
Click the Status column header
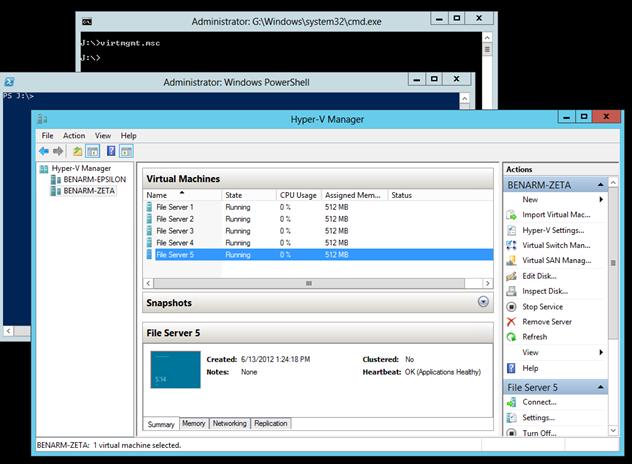[440, 195]
